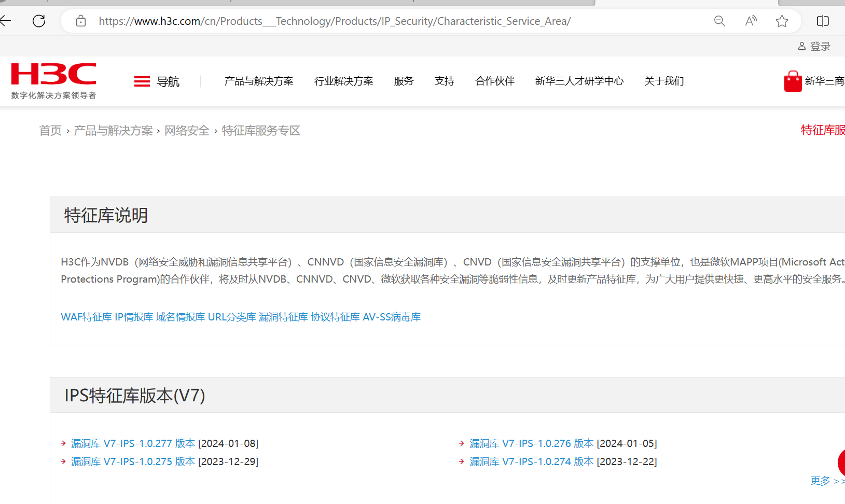Open the split screen icon
Viewport: 845px width, 504px height.
click(x=823, y=21)
